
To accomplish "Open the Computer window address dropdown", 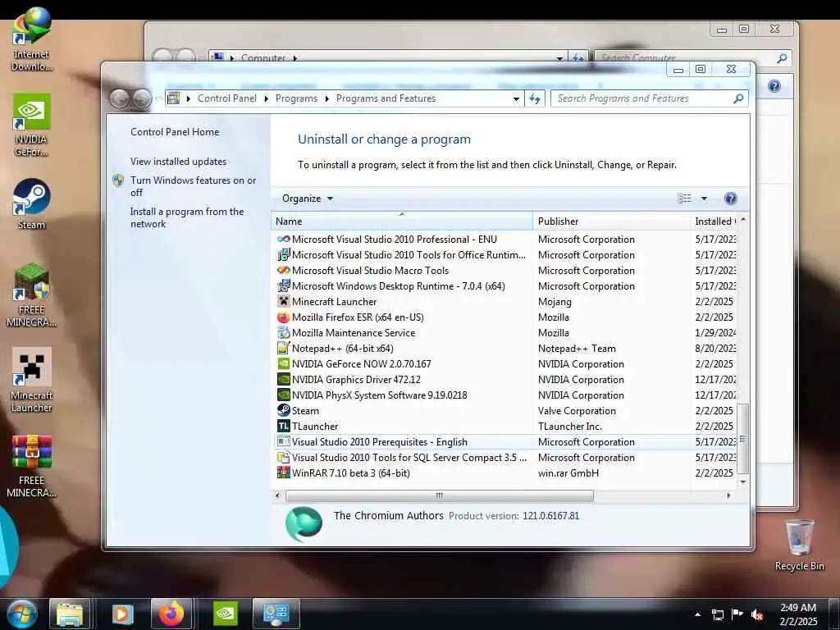I will tap(559, 58).
